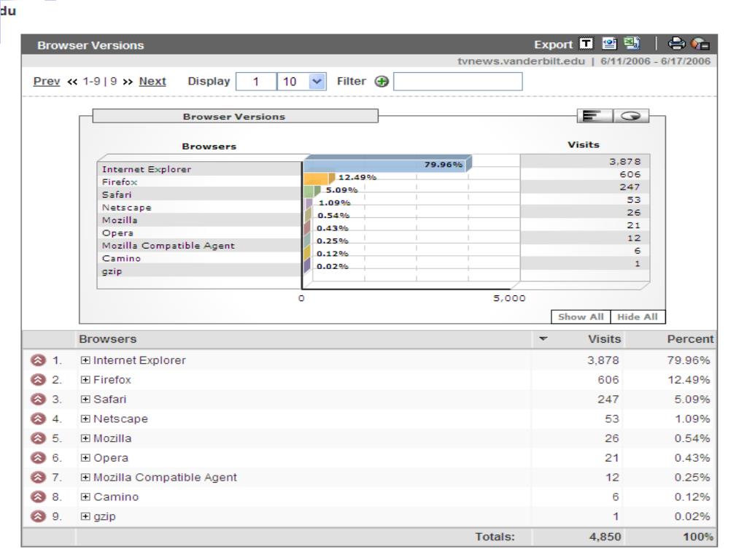Select Netscape in chart legend list
The width and height of the screenshot is (747, 560).
(127, 208)
